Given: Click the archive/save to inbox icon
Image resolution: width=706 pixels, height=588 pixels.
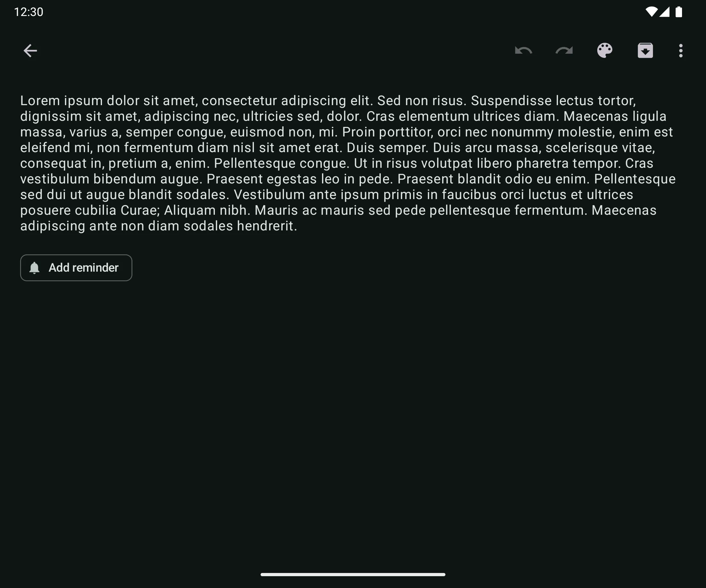Looking at the screenshot, I should pos(644,50).
